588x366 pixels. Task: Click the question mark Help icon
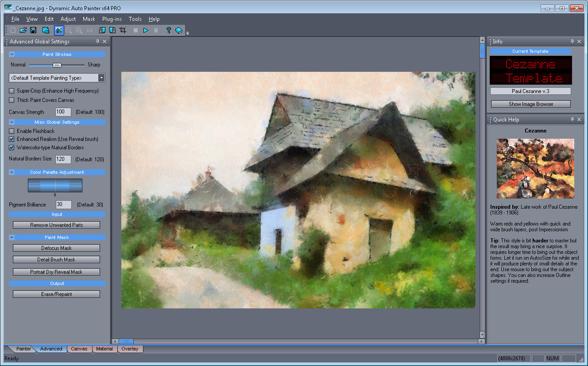pos(168,30)
